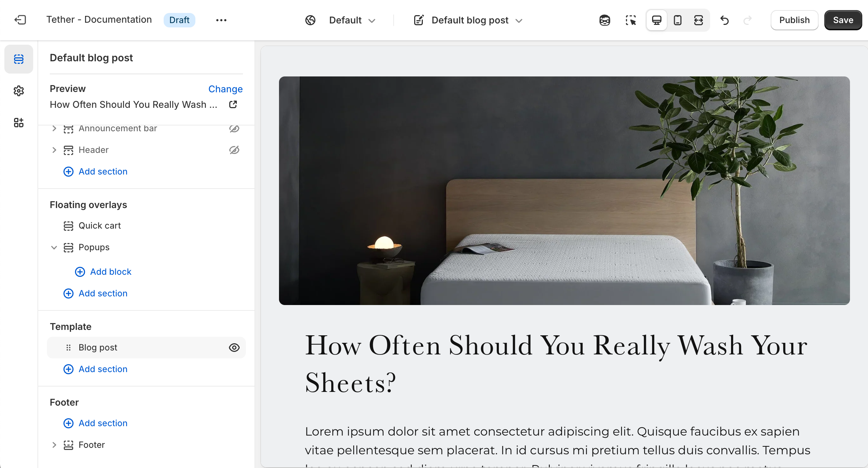Image resolution: width=868 pixels, height=468 pixels.
Task: Open the Sections sidebar panel
Action: point(19,59)
